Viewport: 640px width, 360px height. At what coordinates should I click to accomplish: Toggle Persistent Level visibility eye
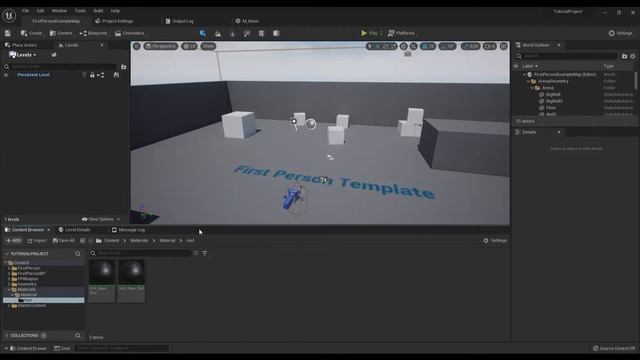6,75
